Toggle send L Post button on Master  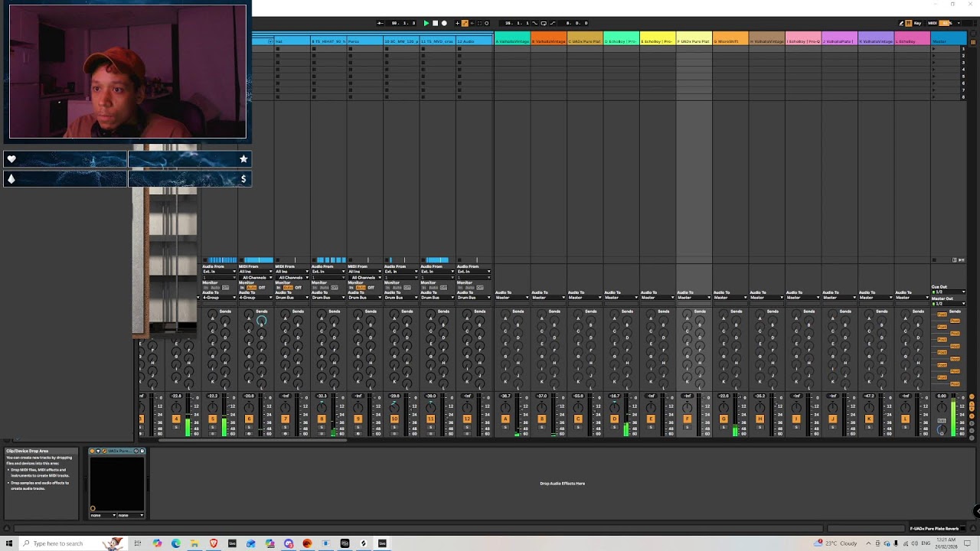click(955, 384)
